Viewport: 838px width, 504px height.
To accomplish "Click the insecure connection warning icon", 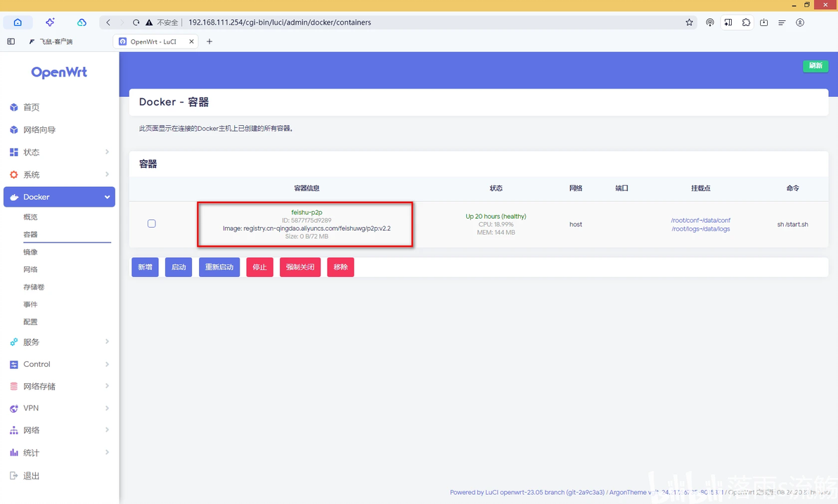I will coord(149,22).
